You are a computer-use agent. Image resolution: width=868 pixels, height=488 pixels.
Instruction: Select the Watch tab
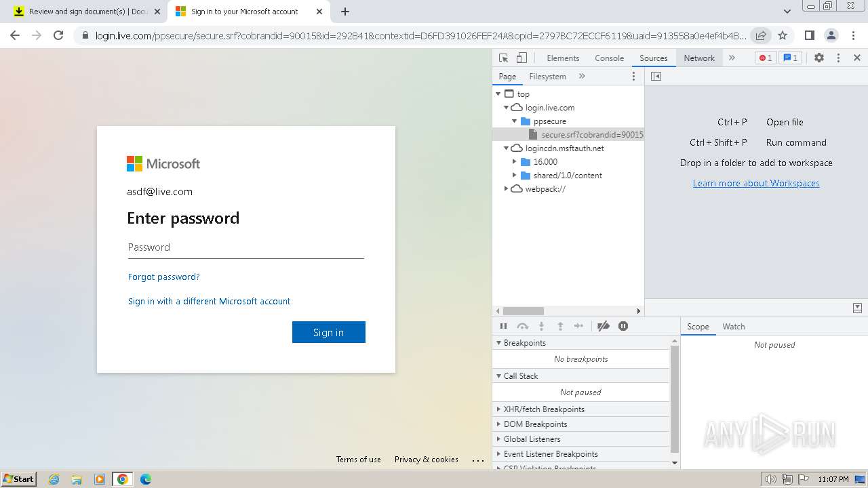pyautogui.click(x=734, y=327)
